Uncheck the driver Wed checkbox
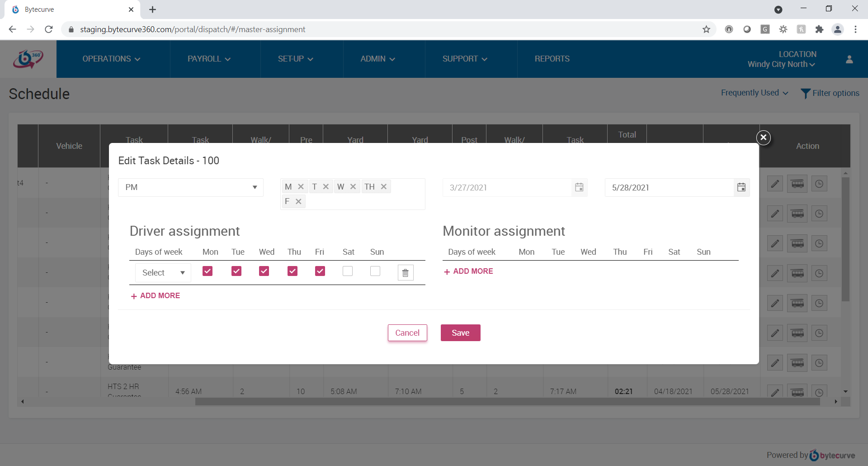Image resolution: width=868 pixels, height=466 pixels. click(x=264, y=271)
